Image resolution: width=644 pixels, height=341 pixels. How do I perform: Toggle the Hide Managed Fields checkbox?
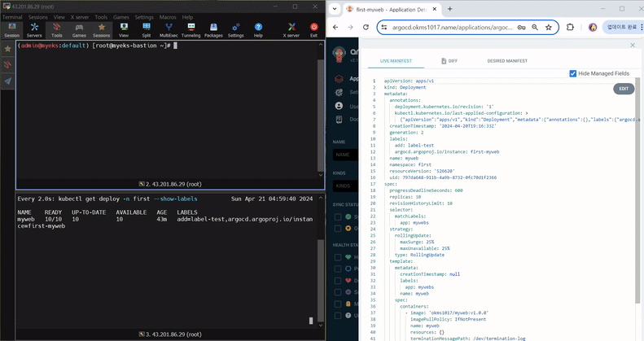[573, 73]
